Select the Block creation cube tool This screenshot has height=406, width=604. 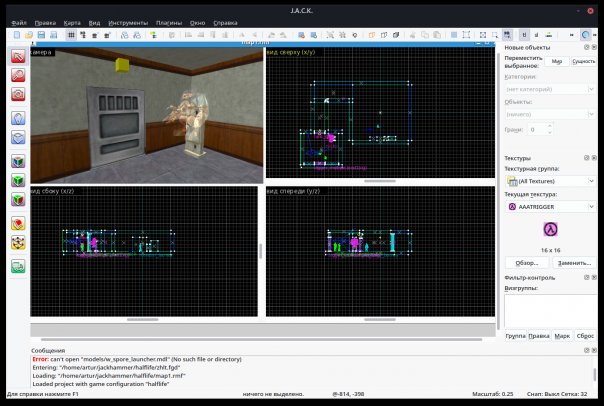[18, 161]
